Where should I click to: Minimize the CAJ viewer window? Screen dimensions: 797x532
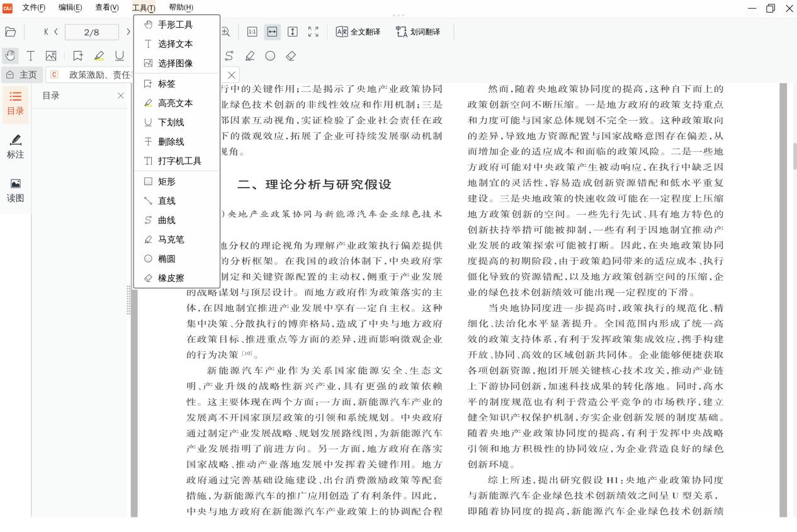752,8
